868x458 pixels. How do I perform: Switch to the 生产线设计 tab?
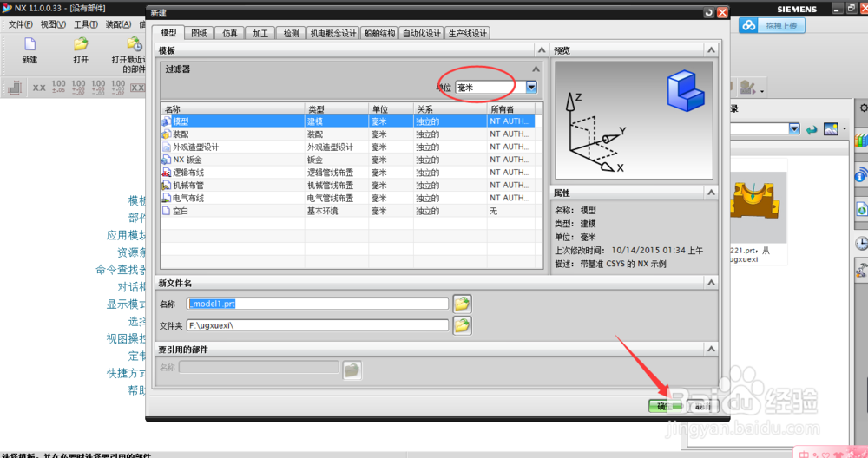click(468, 33)
